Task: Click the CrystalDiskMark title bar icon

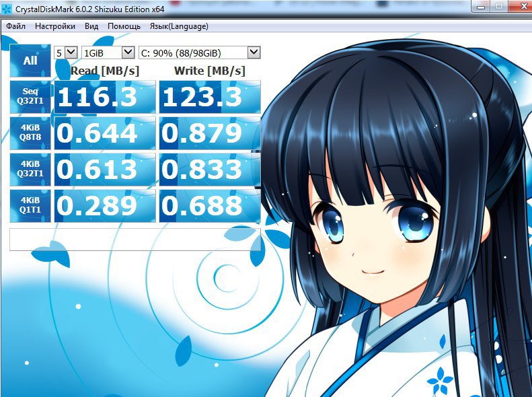Action: pyautogui.click(x=7, y=9)
